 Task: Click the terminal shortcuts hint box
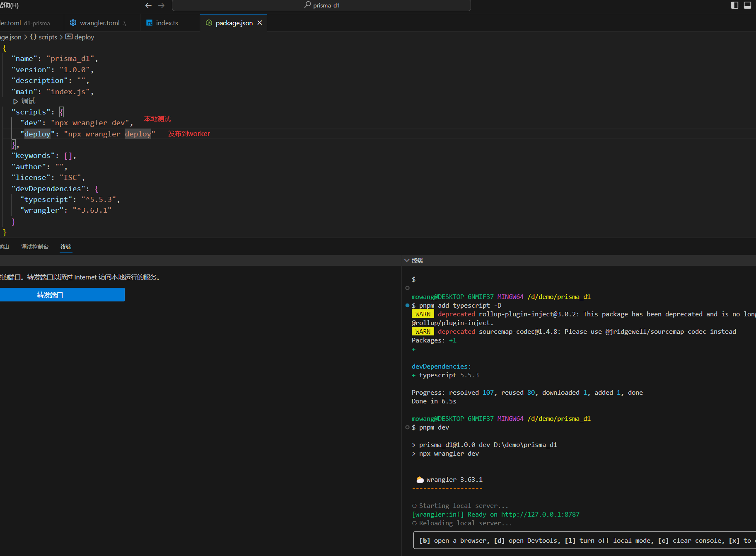click(584, 540)
